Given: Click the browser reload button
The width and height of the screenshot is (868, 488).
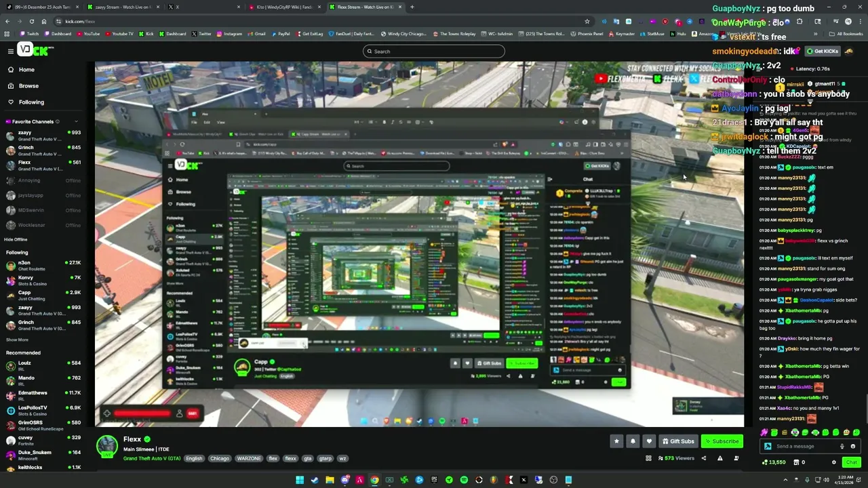Looking at the screenshot, I should point(31,21).
